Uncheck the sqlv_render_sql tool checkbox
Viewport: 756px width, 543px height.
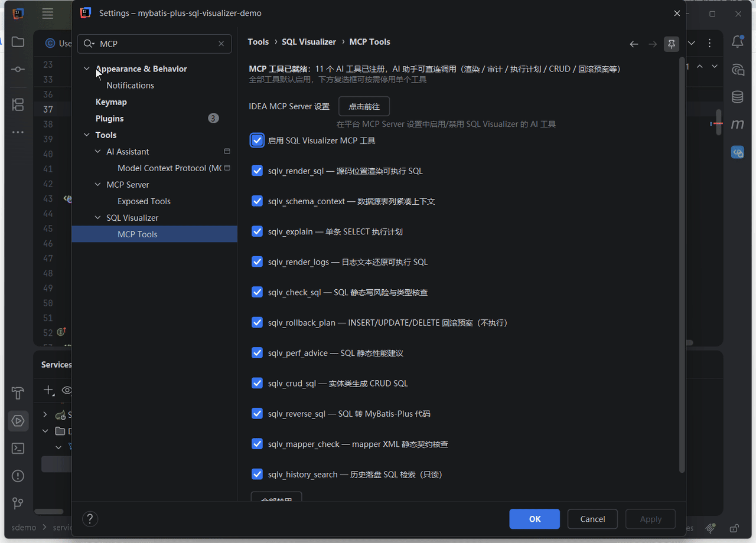pyautogui.click(x=257, y=171)
